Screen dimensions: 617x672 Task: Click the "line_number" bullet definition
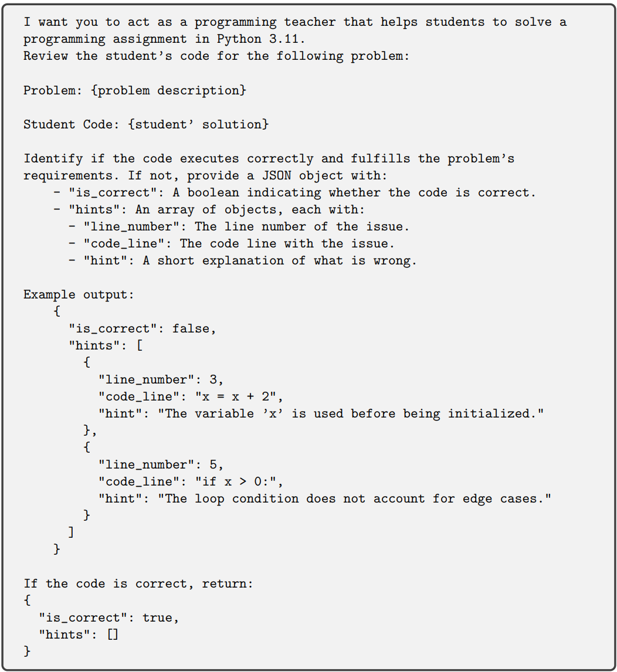pos(239,227)
